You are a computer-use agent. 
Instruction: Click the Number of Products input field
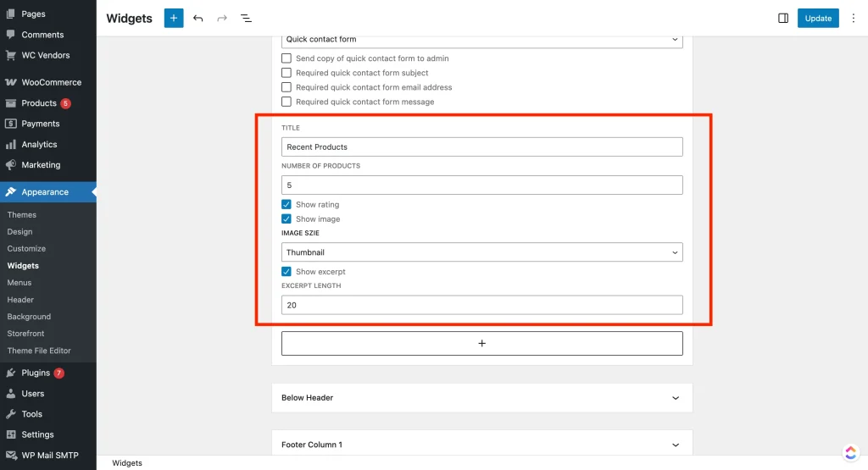(481, 185)
